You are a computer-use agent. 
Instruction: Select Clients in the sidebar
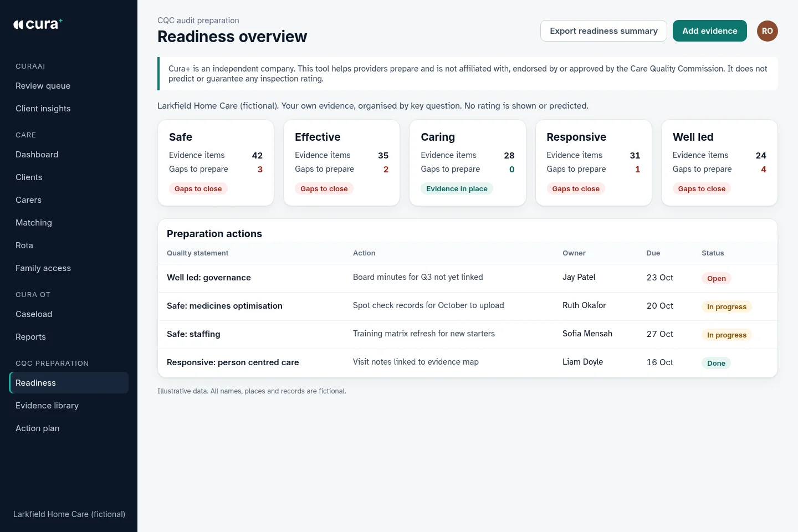tap(69, 177)
